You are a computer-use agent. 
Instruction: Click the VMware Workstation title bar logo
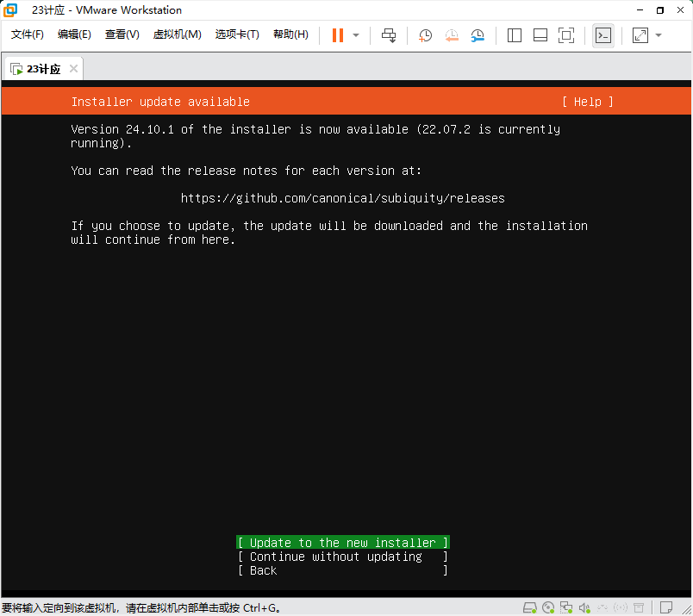pyautogui.click(x=10, y=9)
